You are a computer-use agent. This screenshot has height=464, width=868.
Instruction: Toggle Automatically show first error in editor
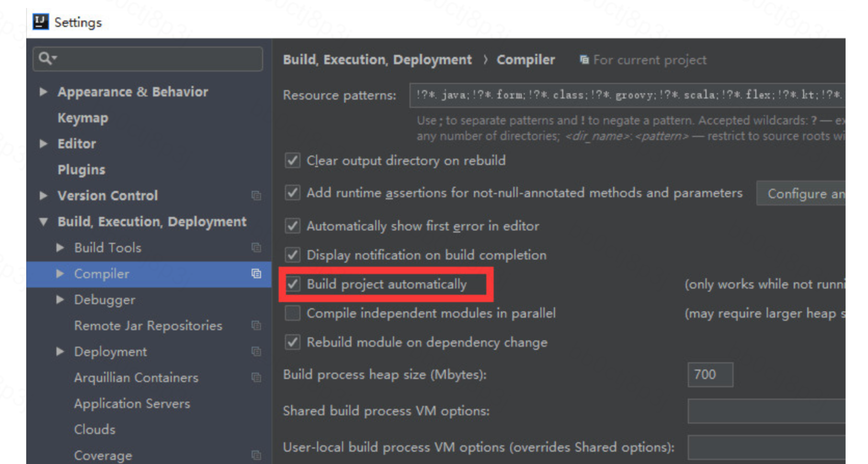click(293, 226)
